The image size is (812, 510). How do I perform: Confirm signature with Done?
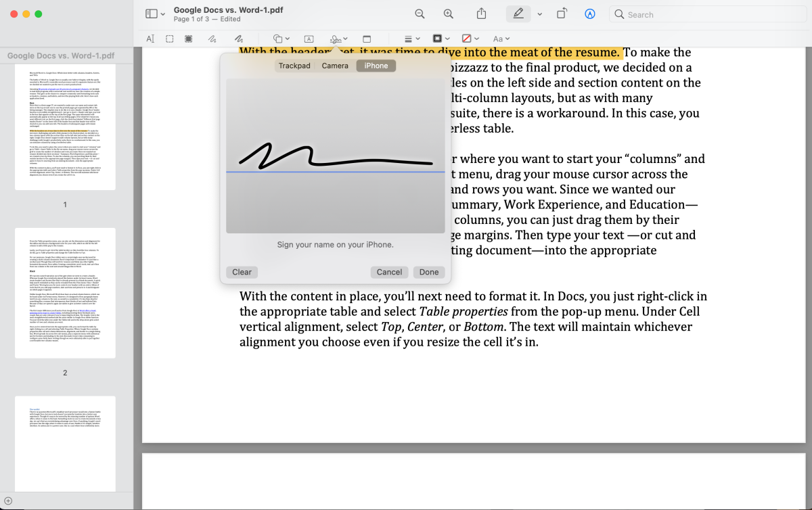429,272
